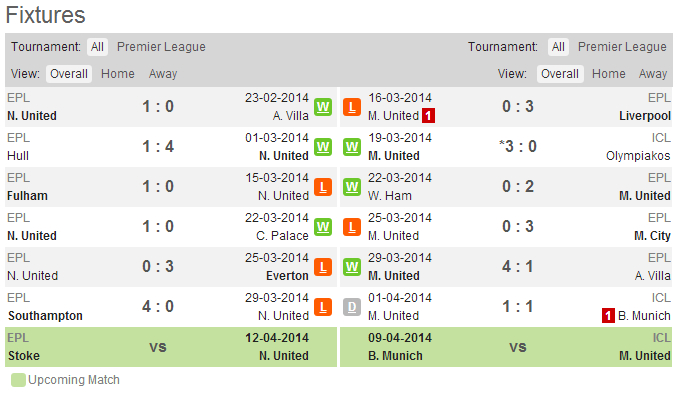Viewport: 680px width, 397px height.
Task: Click the L icon for Southampton 29-03-2014 match
Action: [x=323, y=307]
